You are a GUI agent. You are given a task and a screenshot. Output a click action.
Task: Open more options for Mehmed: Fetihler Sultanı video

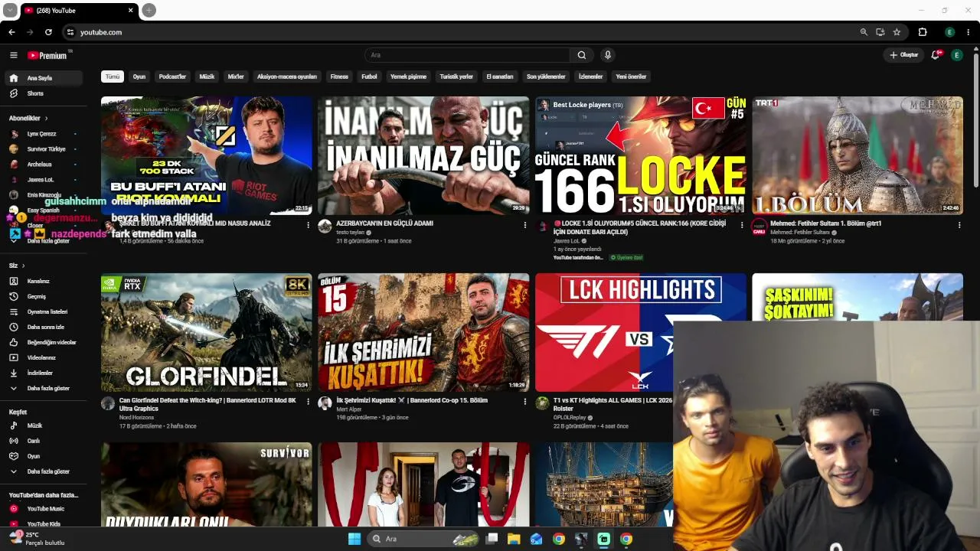959,225
